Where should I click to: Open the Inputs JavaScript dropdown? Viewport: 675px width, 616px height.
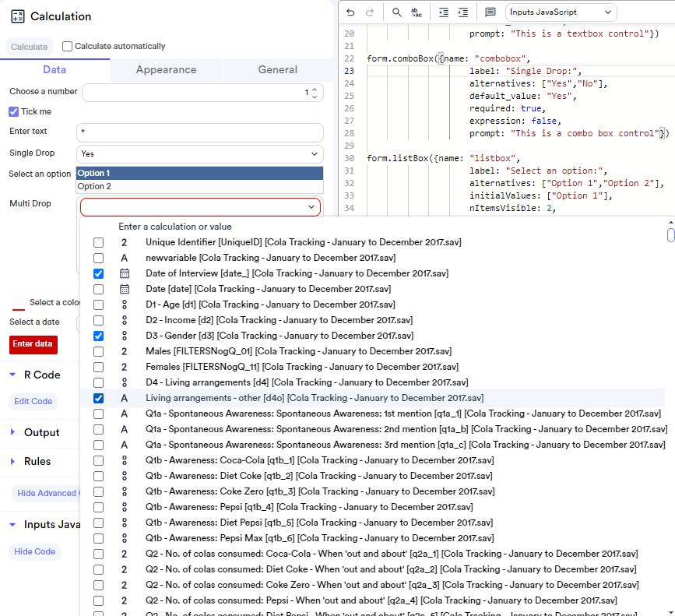pyautogui.click(x=561, y=12)
